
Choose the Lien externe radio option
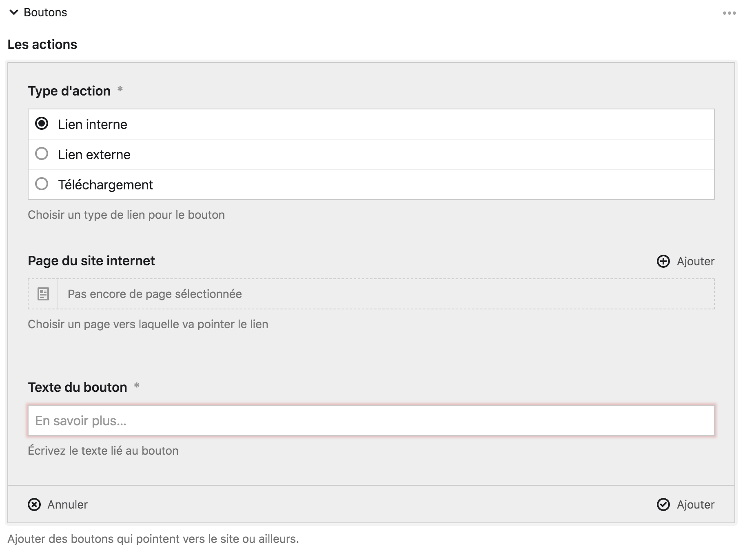(x=42, y=154)
